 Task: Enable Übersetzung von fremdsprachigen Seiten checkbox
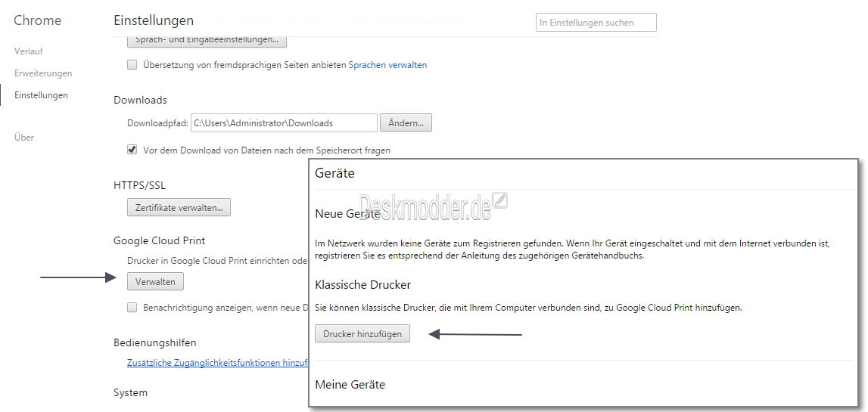[132, 65]
